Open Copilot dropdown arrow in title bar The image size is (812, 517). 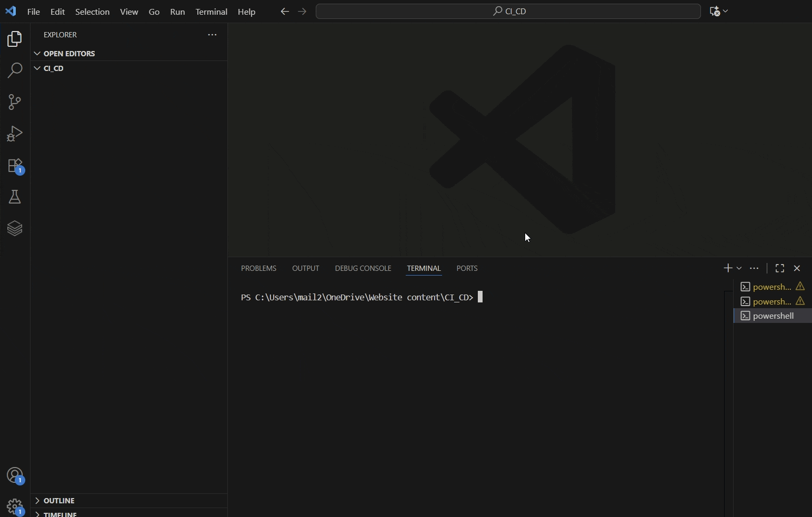[726, 12]
